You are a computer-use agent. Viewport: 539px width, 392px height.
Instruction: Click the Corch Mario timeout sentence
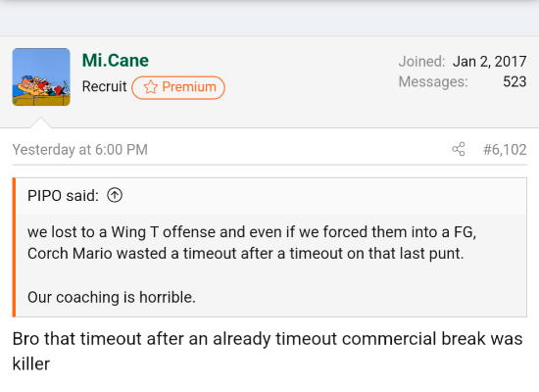click(x=245, y=254)
